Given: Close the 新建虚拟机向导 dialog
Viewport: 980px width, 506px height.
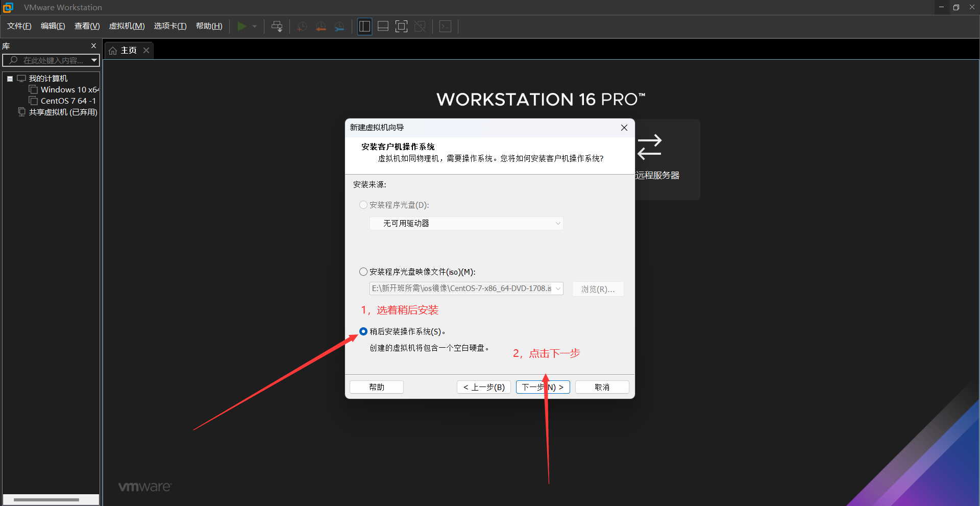Looking at the screenshot, I should pos(624,128).
